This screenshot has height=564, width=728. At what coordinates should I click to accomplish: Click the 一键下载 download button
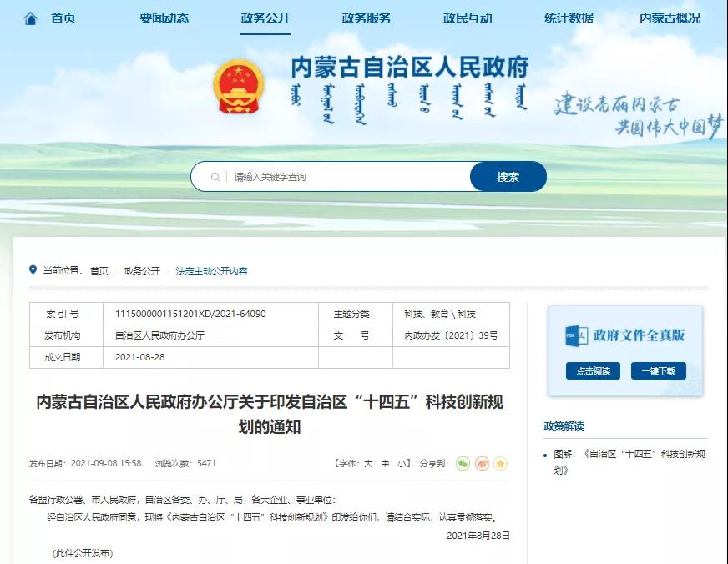click(658, 371)
